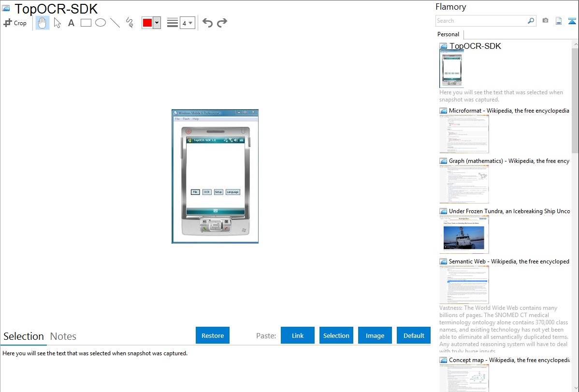Open the Microformat Wikipedia snapshot thumbnail

(x=464, y=134)
